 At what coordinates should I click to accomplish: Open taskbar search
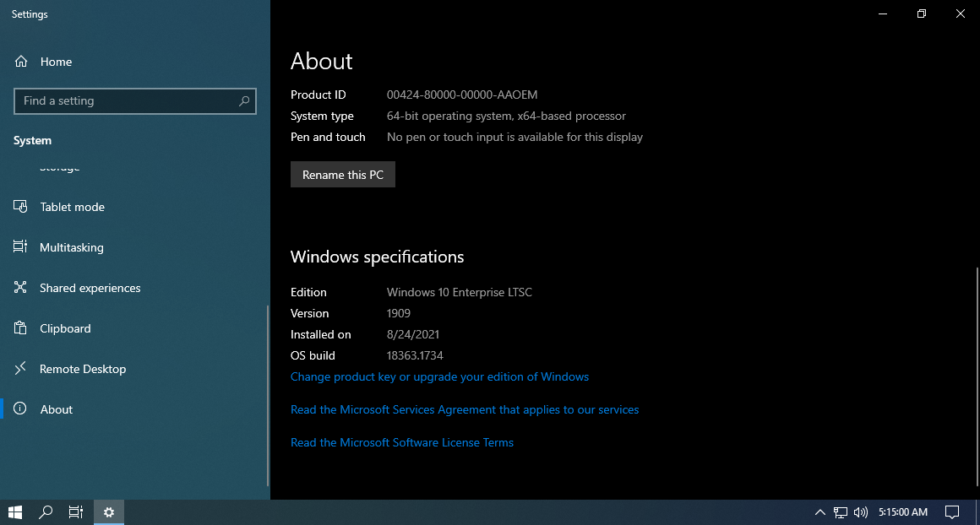click(x=46, y=512)
